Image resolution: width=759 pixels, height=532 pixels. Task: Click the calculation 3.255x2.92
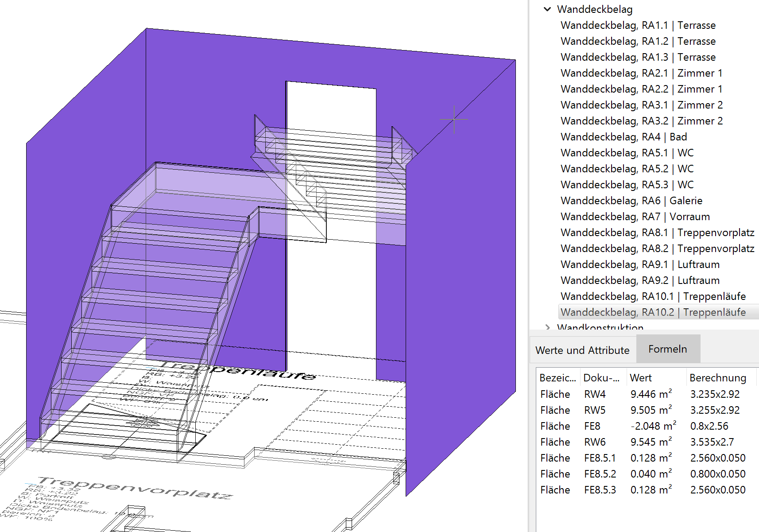pos(715,410)
